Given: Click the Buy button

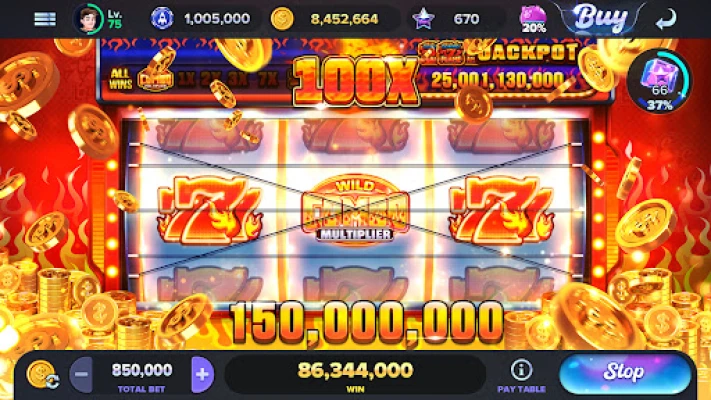Looking at the screenshot, I should click(x=600, y=18).
